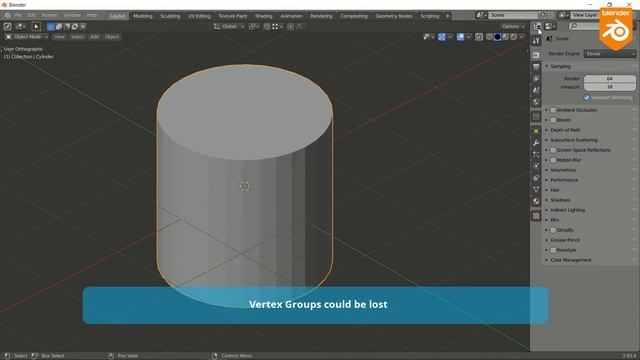
Task: Enable the Motion Blur checkbox
Action: [553, 160]
